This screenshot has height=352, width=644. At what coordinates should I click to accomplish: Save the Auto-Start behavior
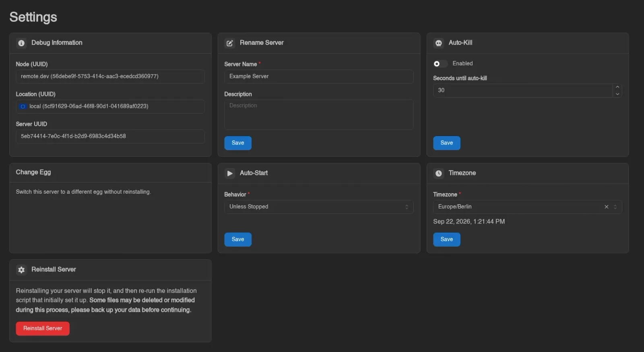(x=238, y=239)
